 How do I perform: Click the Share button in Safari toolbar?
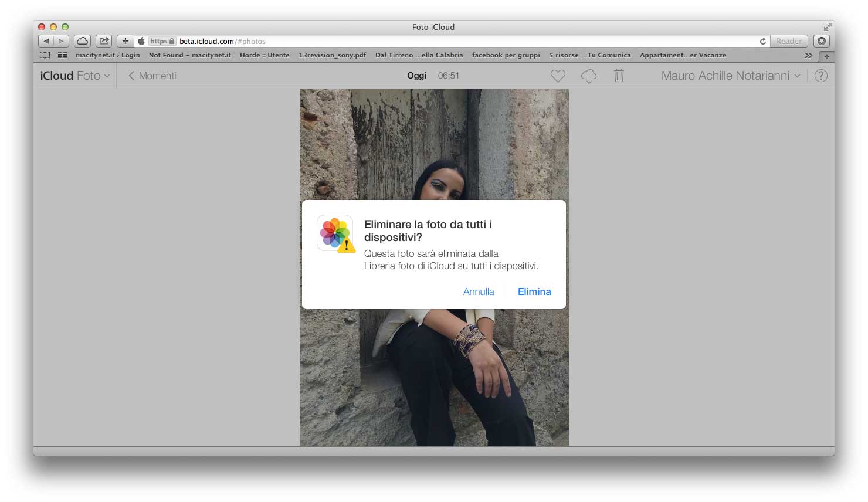[104, 41]
